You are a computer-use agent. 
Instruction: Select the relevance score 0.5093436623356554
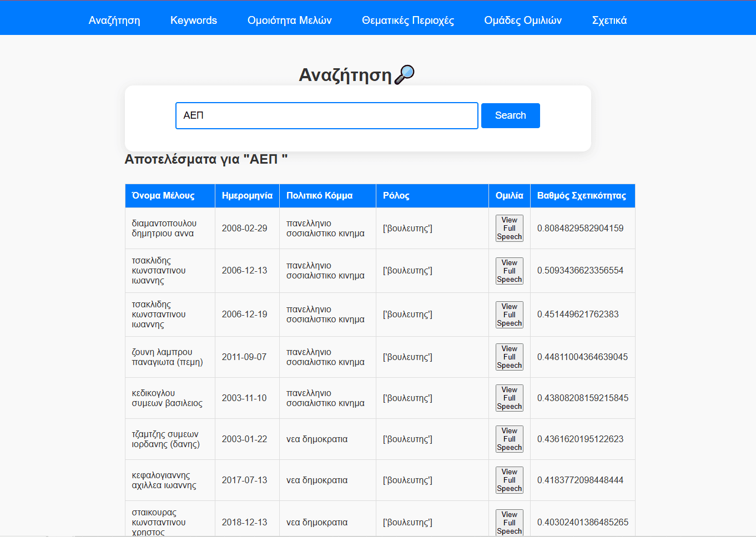pyautogui.click(x=581, y=271)
